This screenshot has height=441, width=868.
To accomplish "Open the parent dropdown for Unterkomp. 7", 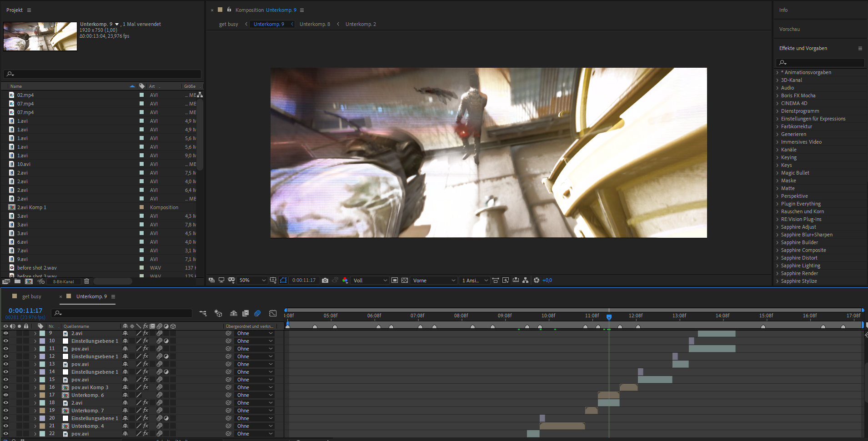I will [255, 411].
